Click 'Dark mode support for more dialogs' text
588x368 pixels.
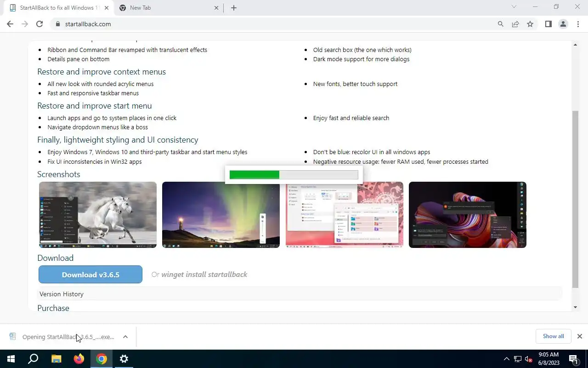[361, 59]
